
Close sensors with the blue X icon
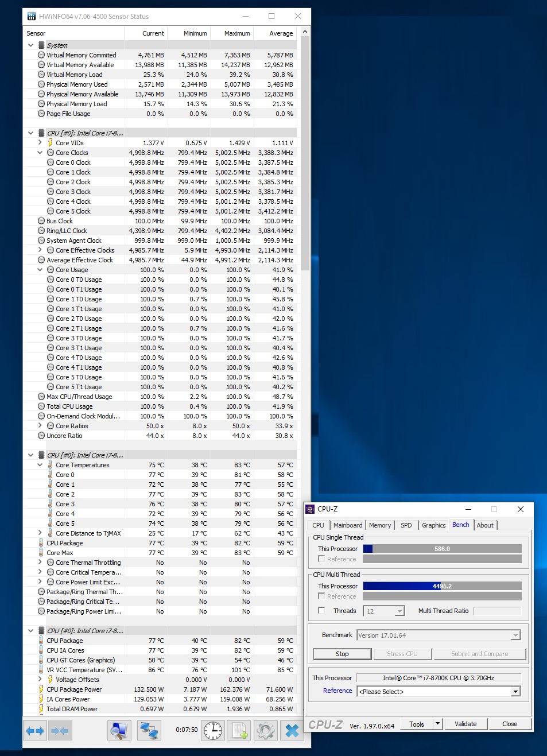pos(292,731)
